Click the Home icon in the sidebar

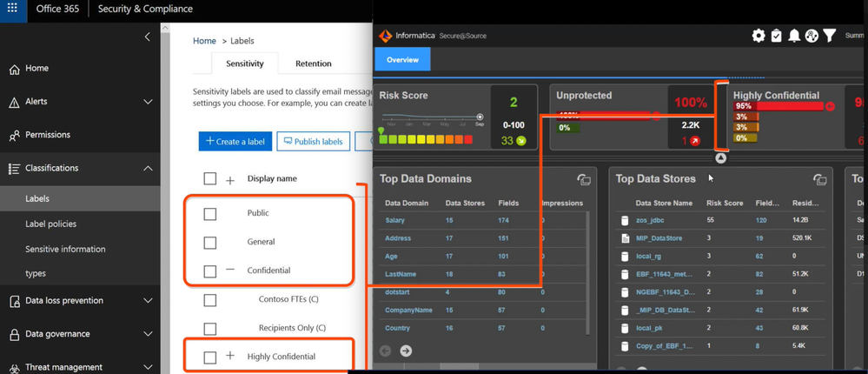click(x=15, y=69)
